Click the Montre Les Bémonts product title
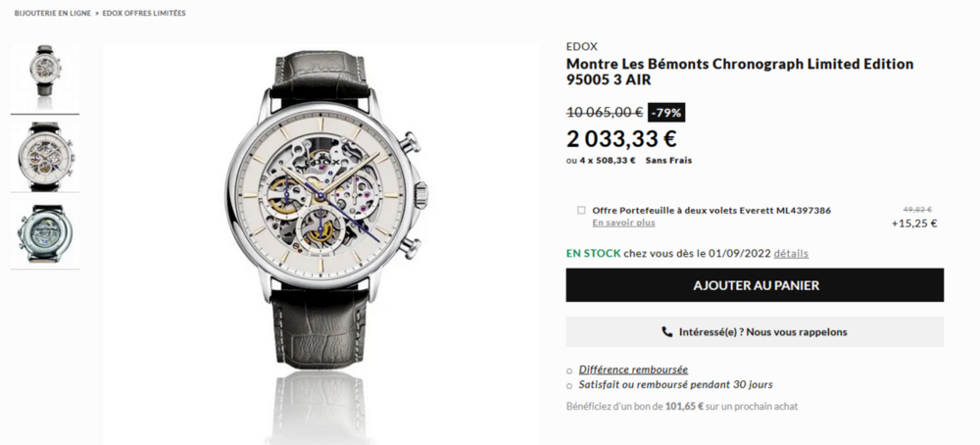 739,72
